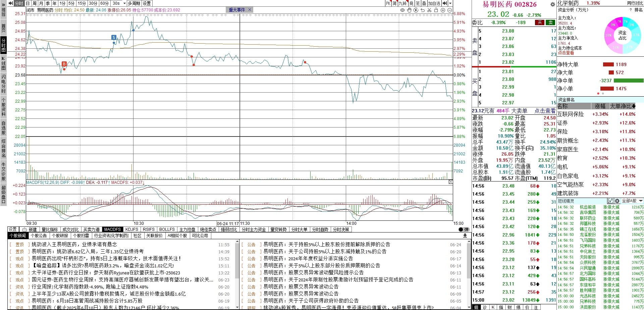Select the BOLLFS indicator tab

click(x=167, y=229)
